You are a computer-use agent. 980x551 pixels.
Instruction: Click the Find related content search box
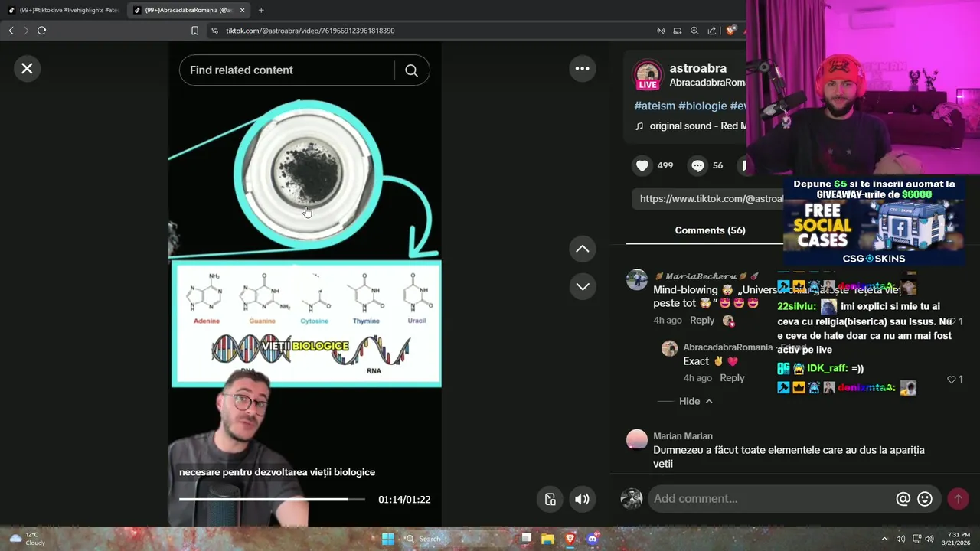287,70
